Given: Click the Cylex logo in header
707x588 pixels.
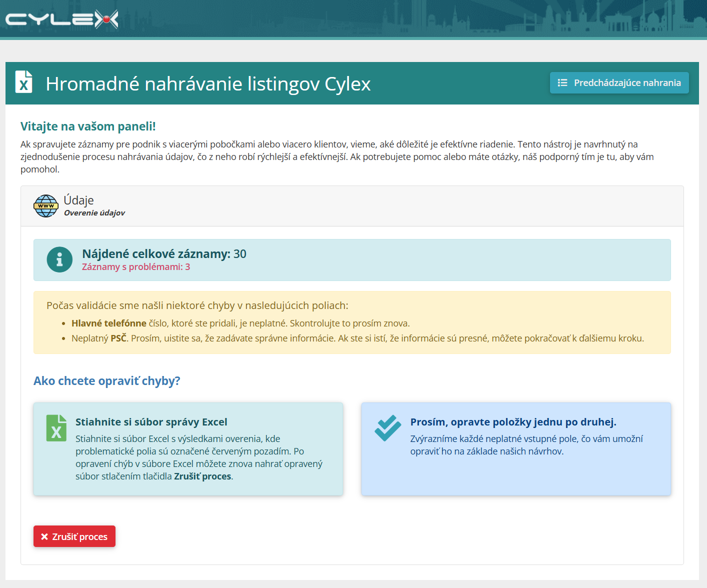Looking at the screenshot, I should (62, 19).
